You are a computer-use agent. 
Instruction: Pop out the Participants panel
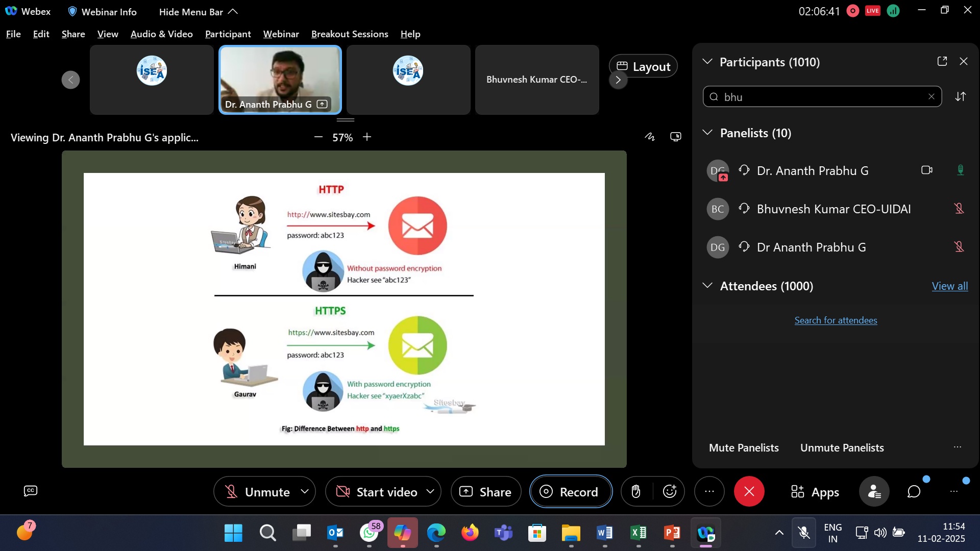(x=942, y=61)
